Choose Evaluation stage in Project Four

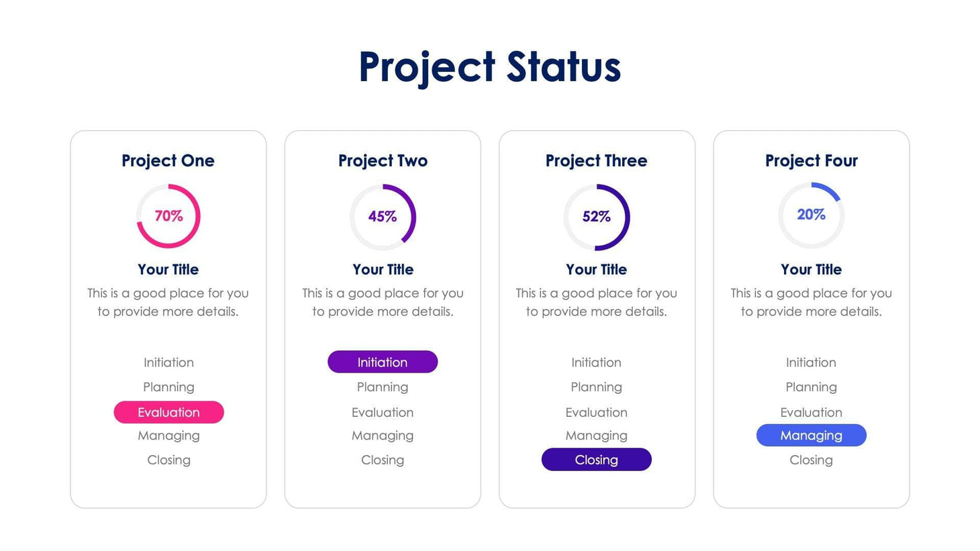tap(811, 412)
